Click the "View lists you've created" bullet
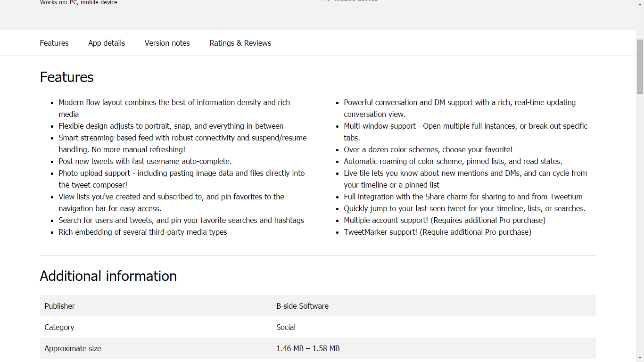 172,203
